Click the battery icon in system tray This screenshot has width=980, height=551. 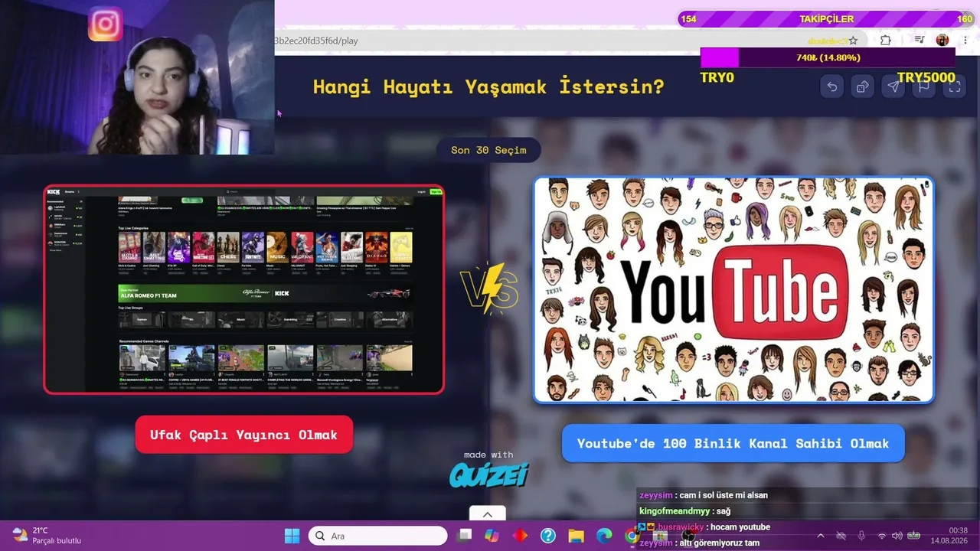coord(914,536)
